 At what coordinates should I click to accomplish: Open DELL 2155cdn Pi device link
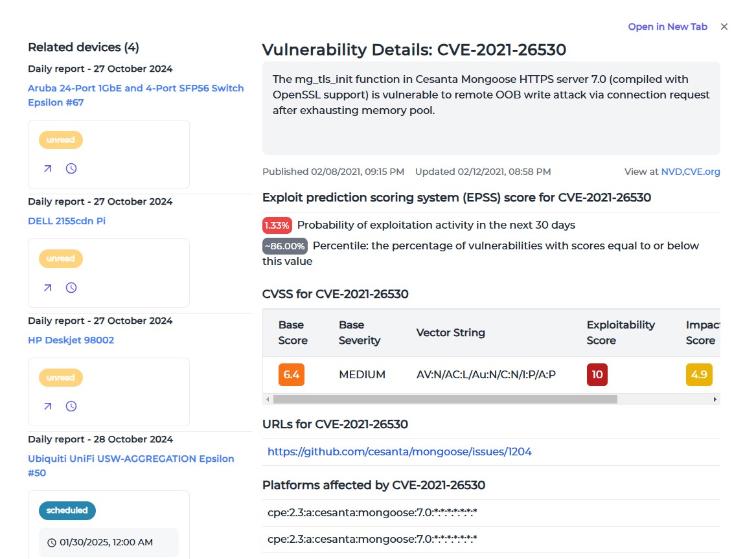pos(67,221)
